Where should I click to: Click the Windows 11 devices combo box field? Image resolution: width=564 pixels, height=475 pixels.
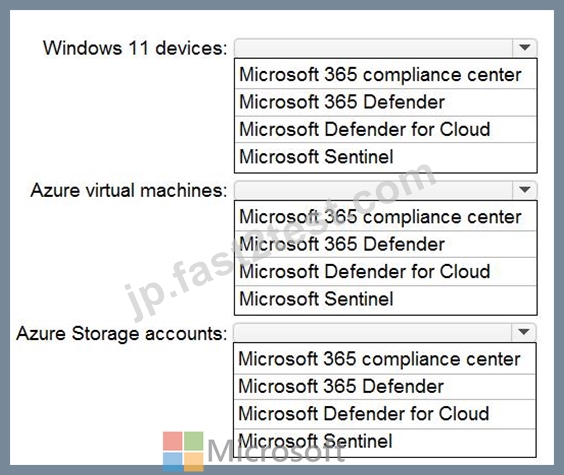pyautogui.click(x=386, y=47)
